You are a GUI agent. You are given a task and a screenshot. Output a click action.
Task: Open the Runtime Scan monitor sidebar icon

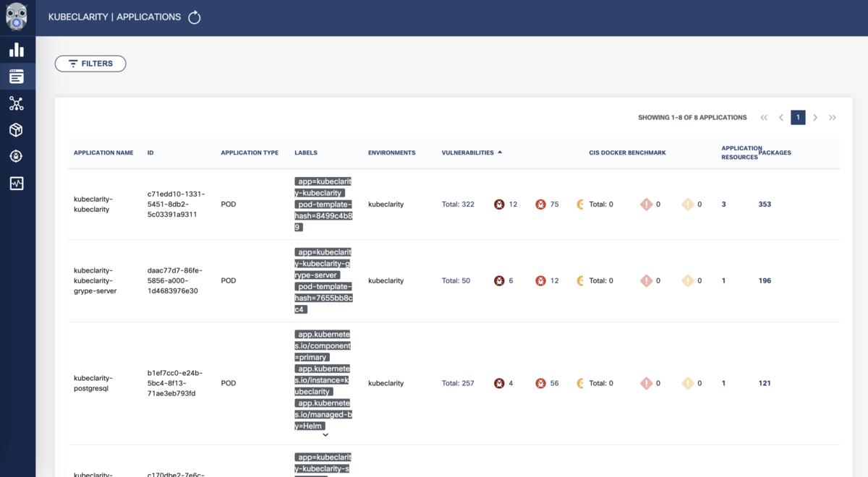[x=17, y=184]
